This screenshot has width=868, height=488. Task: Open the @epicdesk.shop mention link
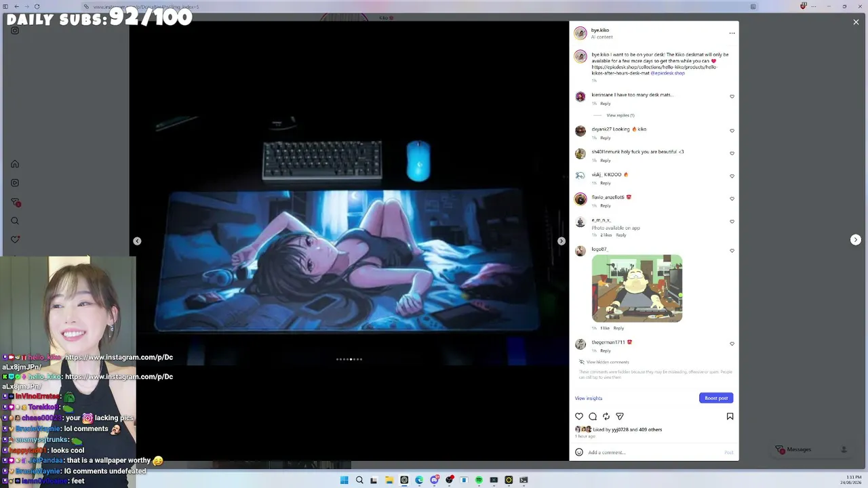pyautogui.click(x=668, y=73)
